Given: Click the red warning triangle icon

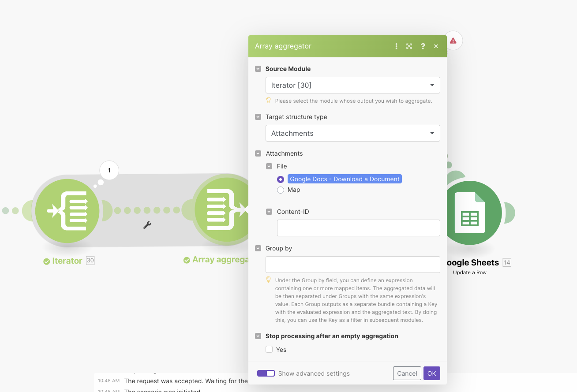Looking at the screenshot, I should pyautogui.click(x=453, y=41).
